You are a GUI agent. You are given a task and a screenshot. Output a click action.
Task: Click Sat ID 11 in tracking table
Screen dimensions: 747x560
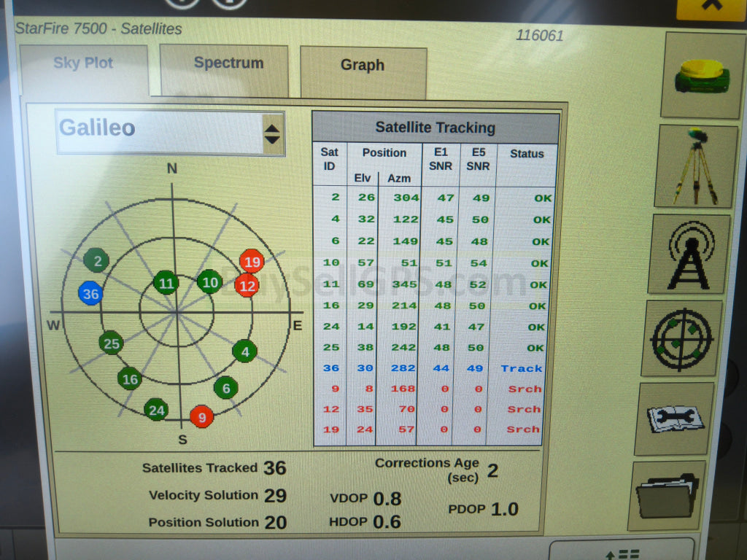point(331,284)
